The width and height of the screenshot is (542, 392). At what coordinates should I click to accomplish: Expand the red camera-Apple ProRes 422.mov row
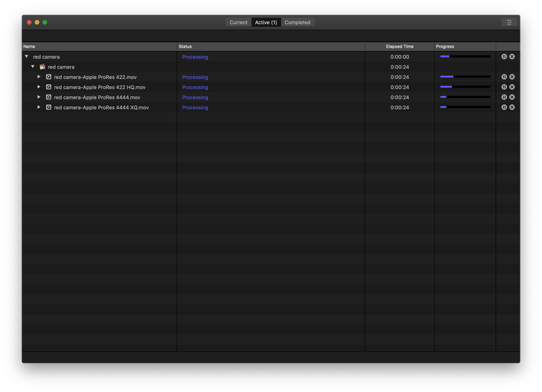click(39, 77)
